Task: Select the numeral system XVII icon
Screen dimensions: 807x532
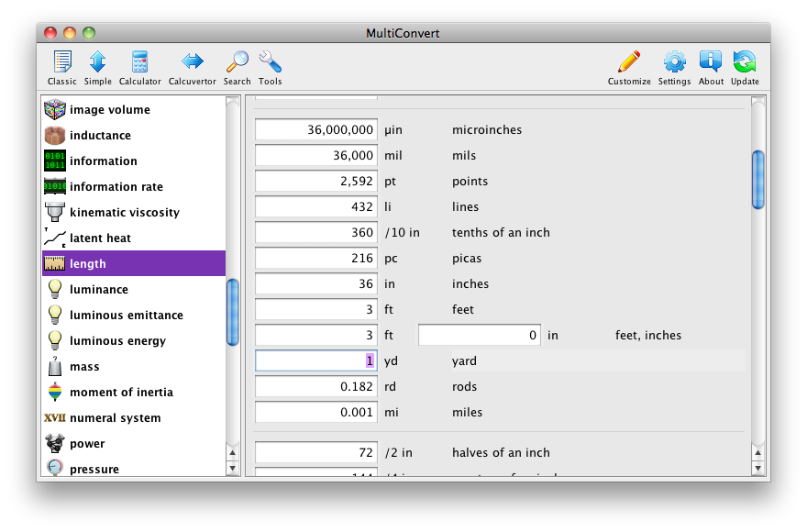Action: point(54,417)
